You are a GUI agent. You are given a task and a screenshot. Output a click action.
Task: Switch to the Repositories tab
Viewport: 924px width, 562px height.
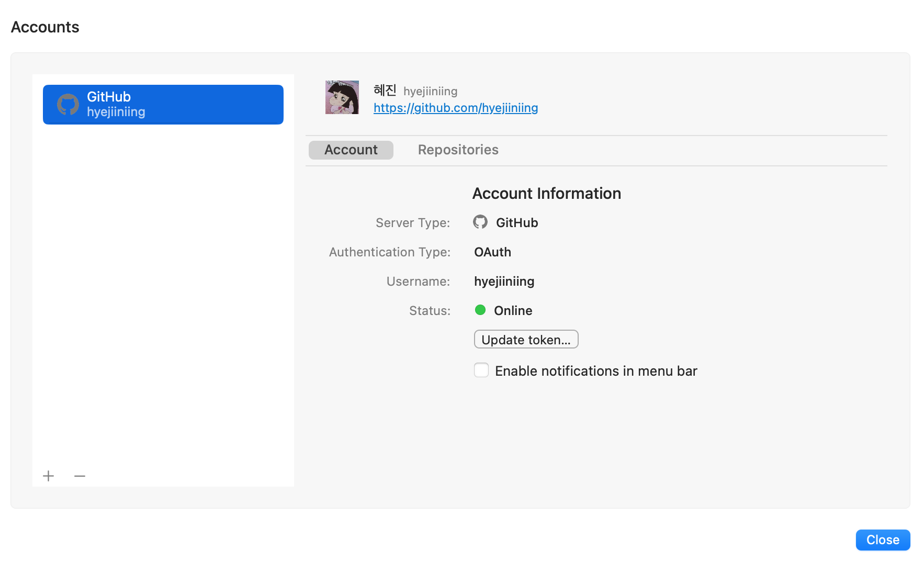[x=458, y=150]
